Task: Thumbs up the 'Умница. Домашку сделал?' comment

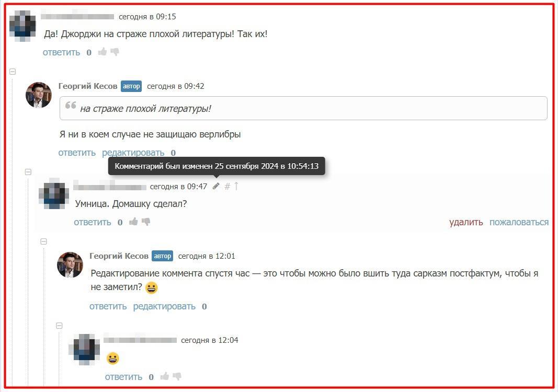Action: click(133, 222)
